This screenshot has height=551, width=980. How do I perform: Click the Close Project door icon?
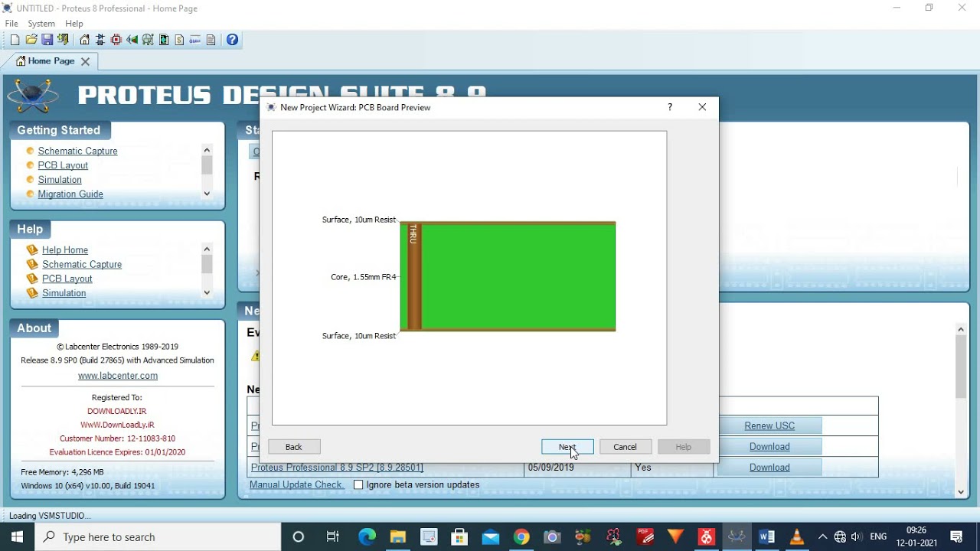click(x=63, y=40)
